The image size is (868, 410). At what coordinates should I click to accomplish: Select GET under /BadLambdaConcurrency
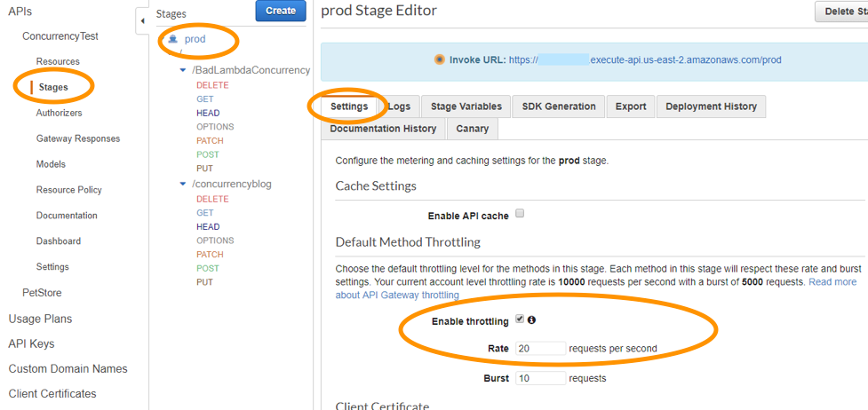coord(205,99)
